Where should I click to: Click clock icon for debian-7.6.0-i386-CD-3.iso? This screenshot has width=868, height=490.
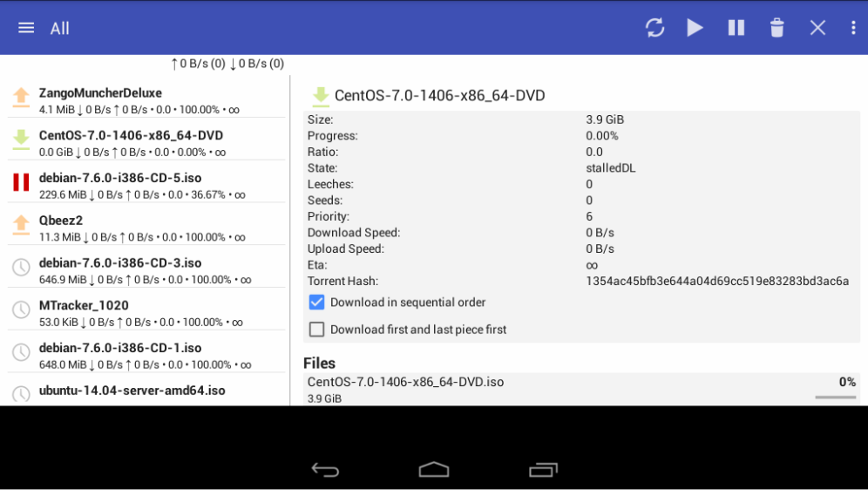pyautogui.click(x=21, y=268)
